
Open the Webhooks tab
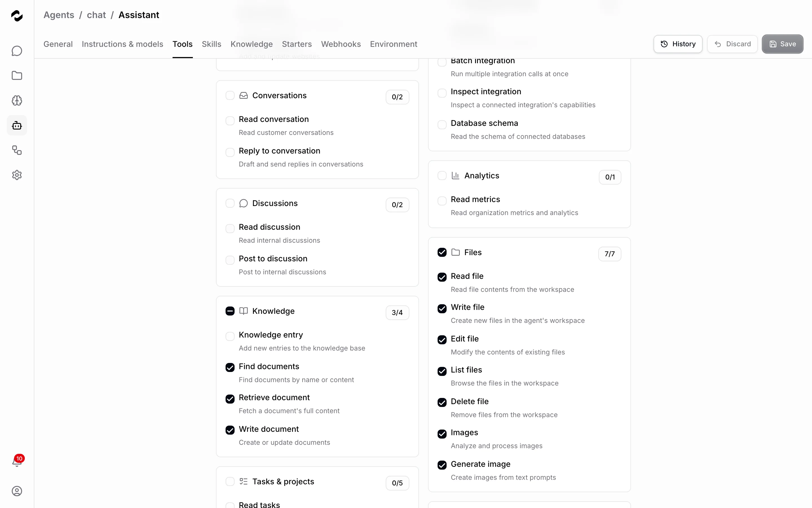click(x=341, y=44)
